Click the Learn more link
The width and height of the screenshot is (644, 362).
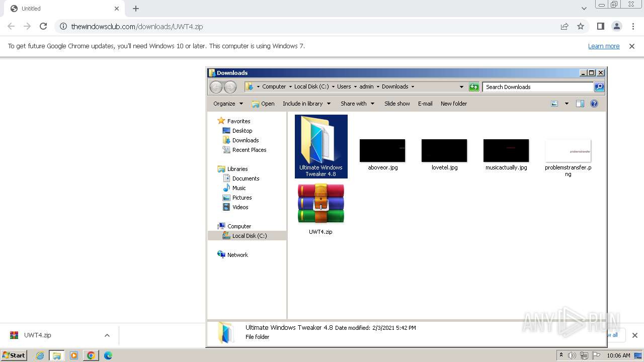click(x=604, y=46)
